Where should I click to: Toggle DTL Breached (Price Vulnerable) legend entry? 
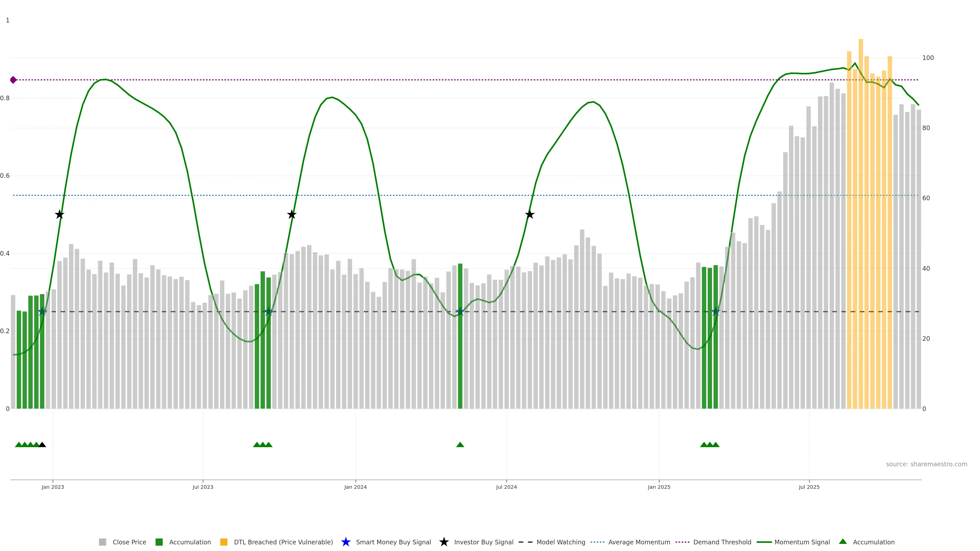point(283,542)
